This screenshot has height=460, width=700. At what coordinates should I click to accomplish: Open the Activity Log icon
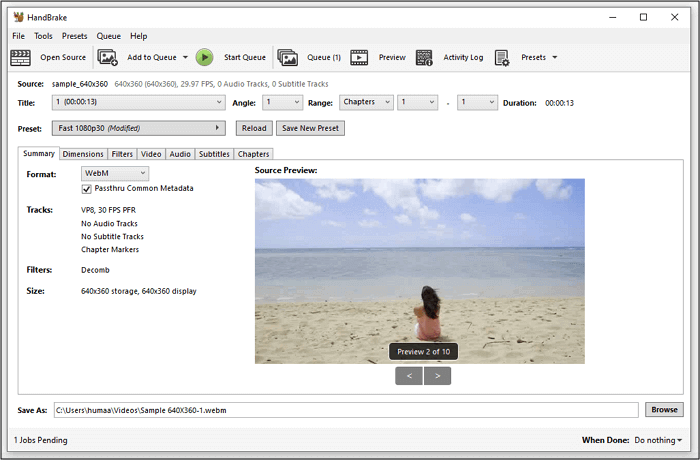[x=425, y=58]
